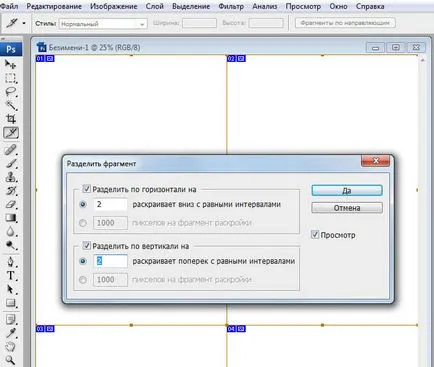Open the Стиль dropdown in options bar
434x367 pixels.
click(x=103, y=24)
